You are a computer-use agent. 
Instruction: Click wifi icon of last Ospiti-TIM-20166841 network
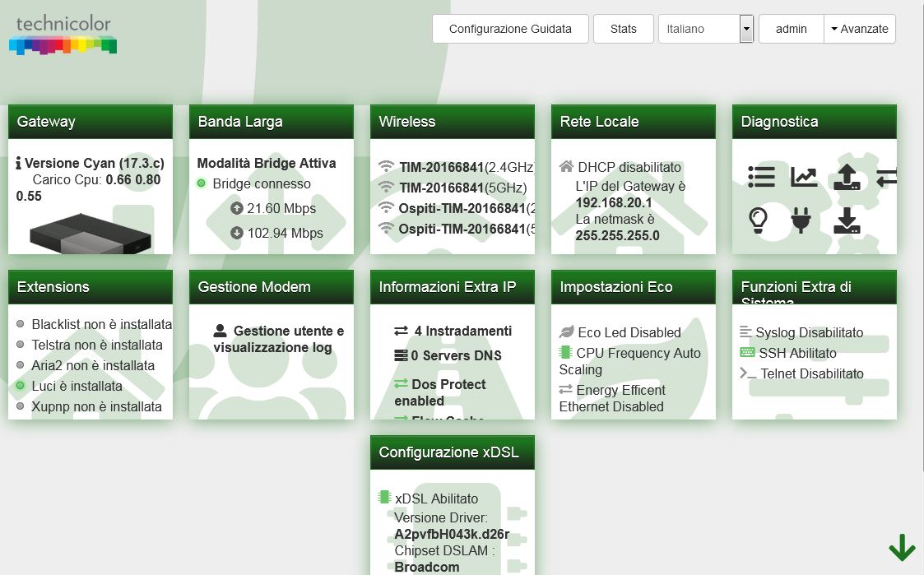point(386,228)
